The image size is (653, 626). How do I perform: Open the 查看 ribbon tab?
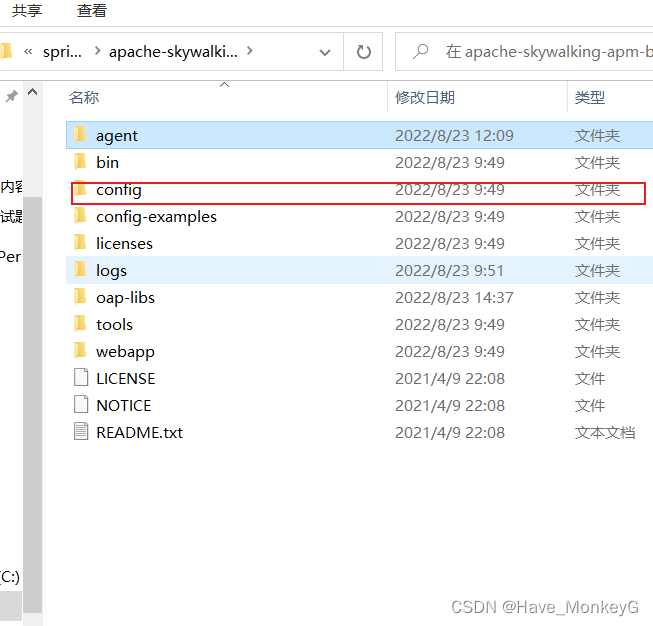pos(92,11)
